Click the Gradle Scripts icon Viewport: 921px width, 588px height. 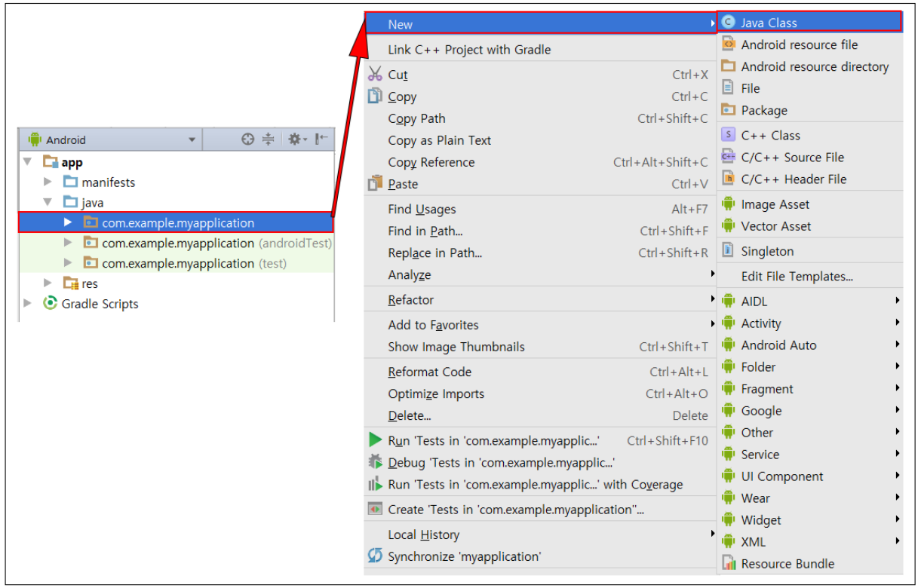click(x=51, y=303)
